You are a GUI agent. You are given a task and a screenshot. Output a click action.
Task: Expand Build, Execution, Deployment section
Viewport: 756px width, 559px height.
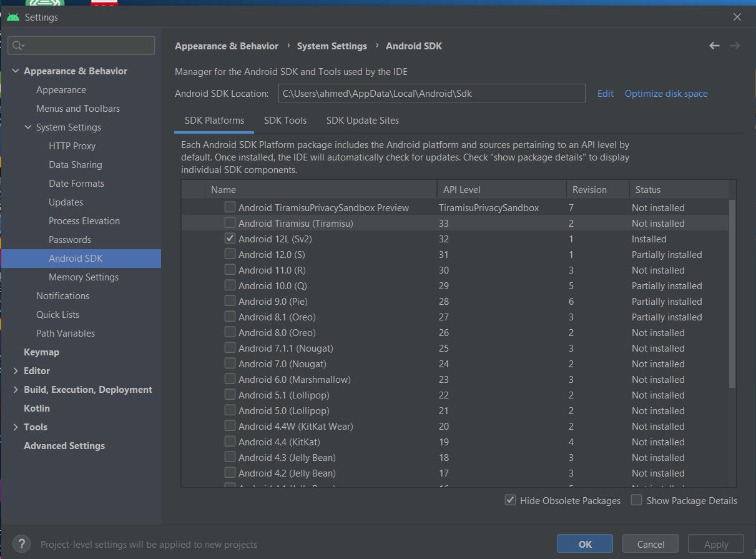tap(15, 390)
